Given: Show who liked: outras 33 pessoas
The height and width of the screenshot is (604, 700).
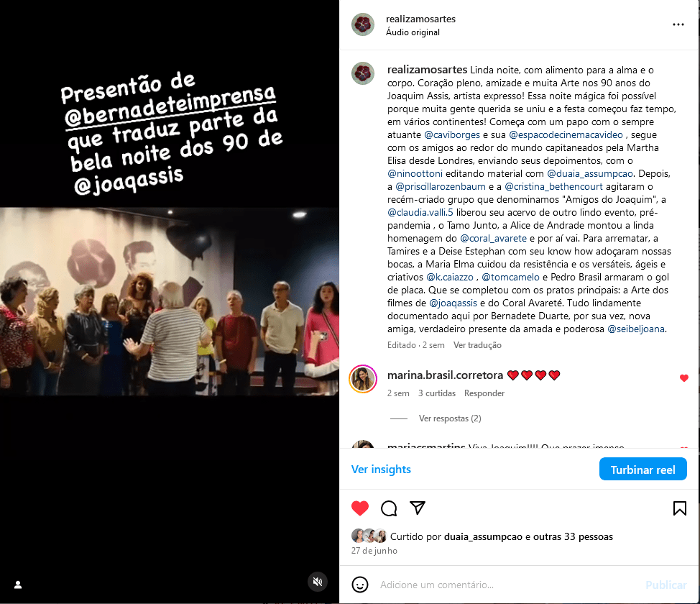Looking at the screenshot, I should tap(573, 536).
